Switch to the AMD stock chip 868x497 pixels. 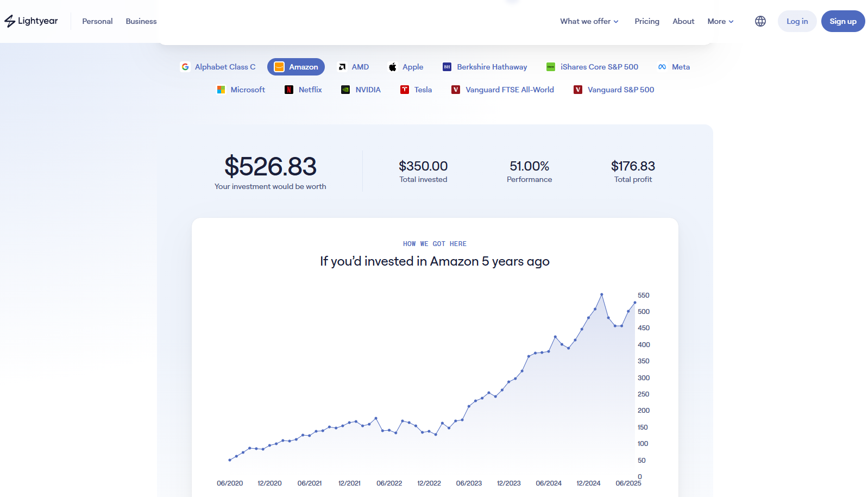[353, 67]
